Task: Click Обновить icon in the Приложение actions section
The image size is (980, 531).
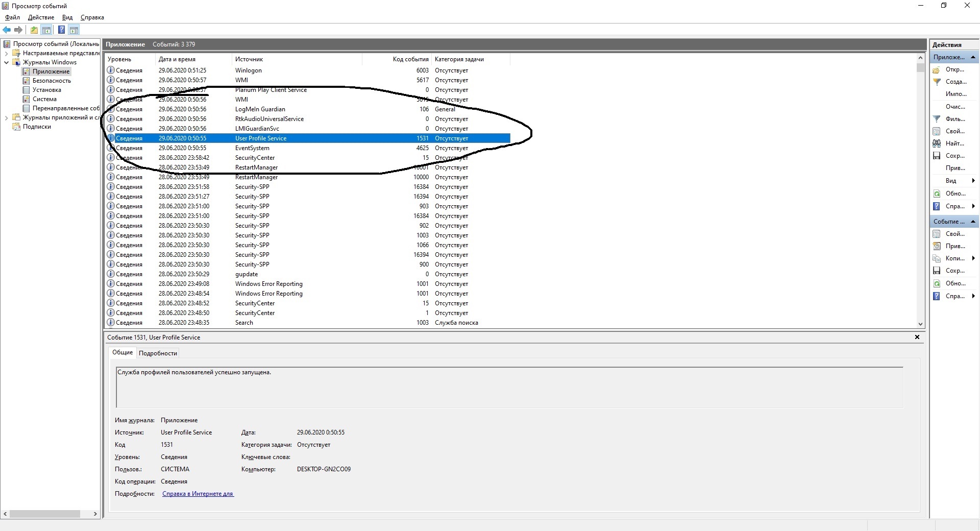Action: tap(937, 194)
